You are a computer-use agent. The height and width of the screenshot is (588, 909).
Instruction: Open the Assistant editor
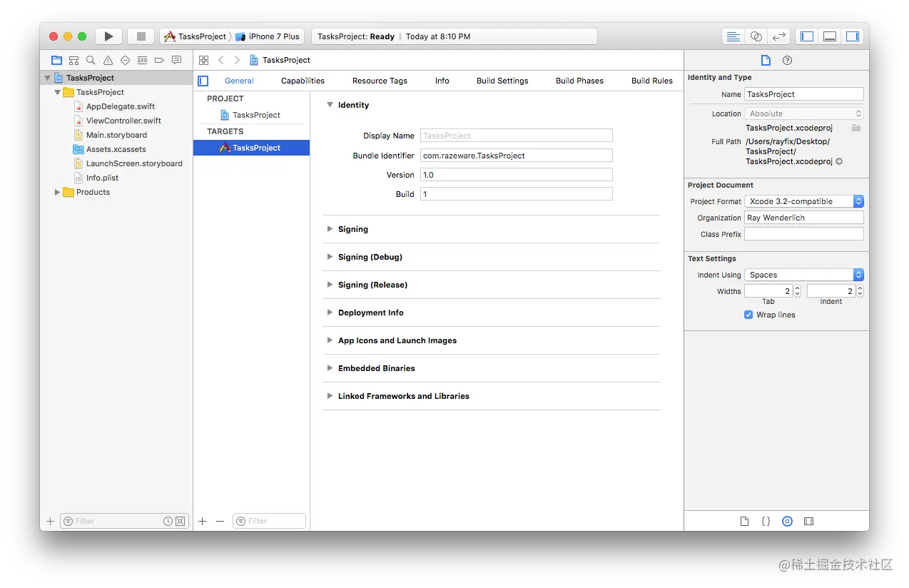(756, 36)
